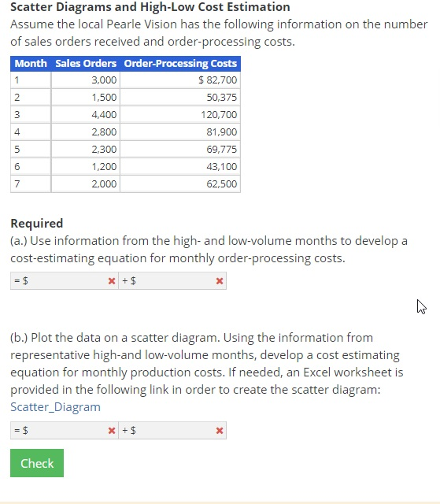Click red X icon in part (a) first field
This screenshot has height=504, width=440.
click(x=112, y=281)
